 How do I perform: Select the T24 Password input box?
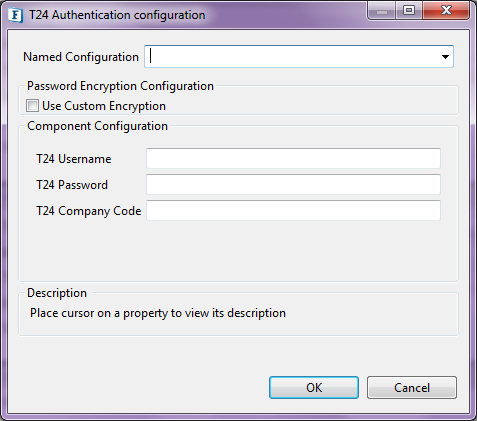293,184
